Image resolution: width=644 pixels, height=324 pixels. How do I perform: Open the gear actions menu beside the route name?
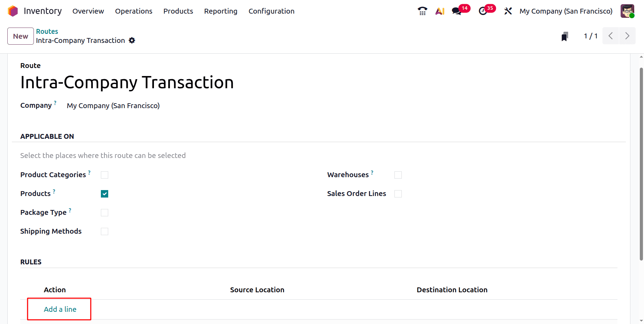pos(132,40)
